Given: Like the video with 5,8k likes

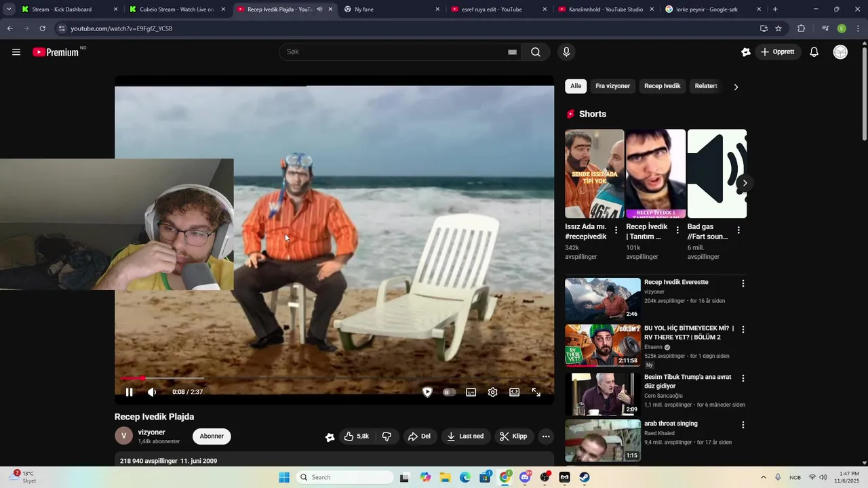Looking at the screenshot, I should pos(357,436).
